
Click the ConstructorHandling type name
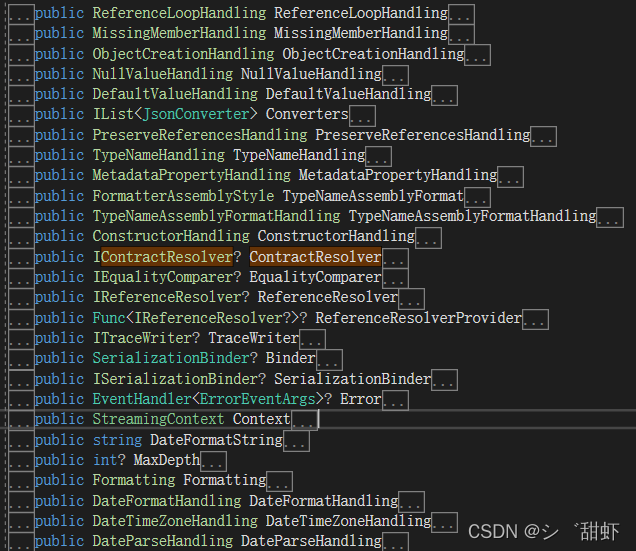[x=171, y=237]
